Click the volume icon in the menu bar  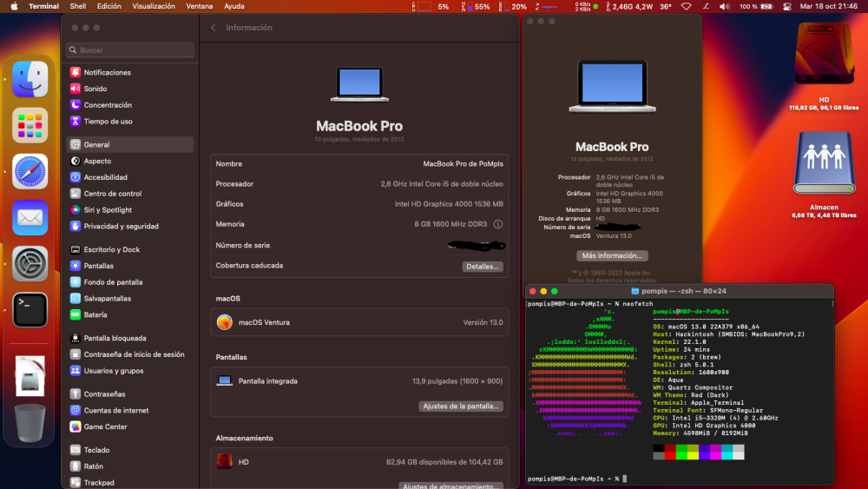point(724,7)
